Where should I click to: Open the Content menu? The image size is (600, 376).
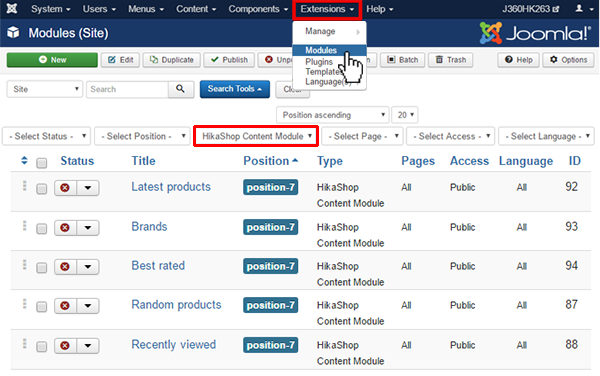[196, 9]
